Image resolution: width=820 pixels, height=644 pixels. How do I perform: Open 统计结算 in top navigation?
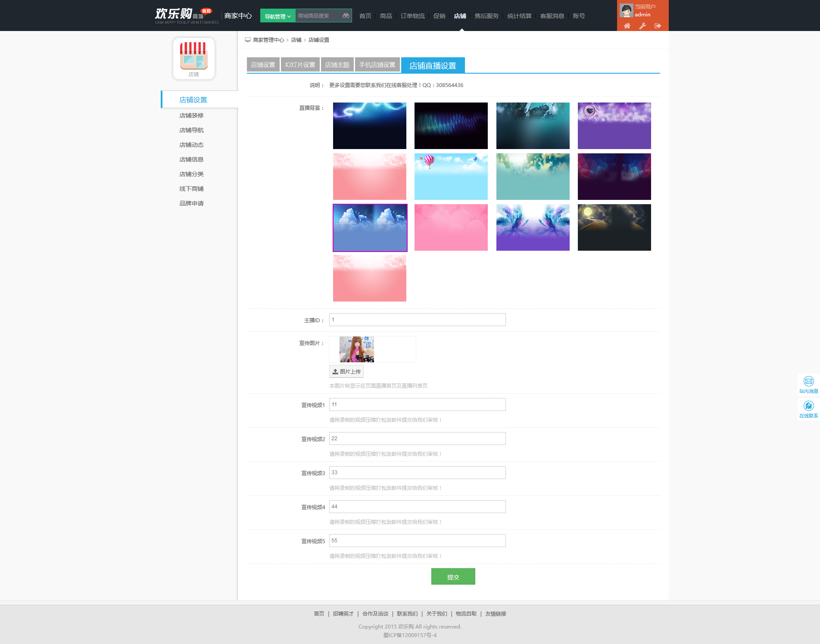click(520, 16)
